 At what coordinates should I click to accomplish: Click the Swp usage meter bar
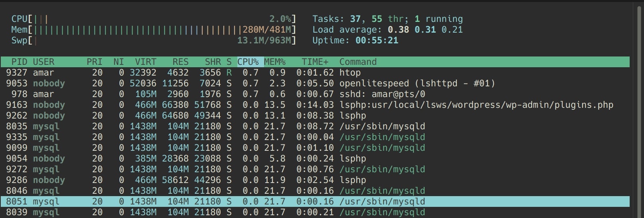(x=153, y=40)
